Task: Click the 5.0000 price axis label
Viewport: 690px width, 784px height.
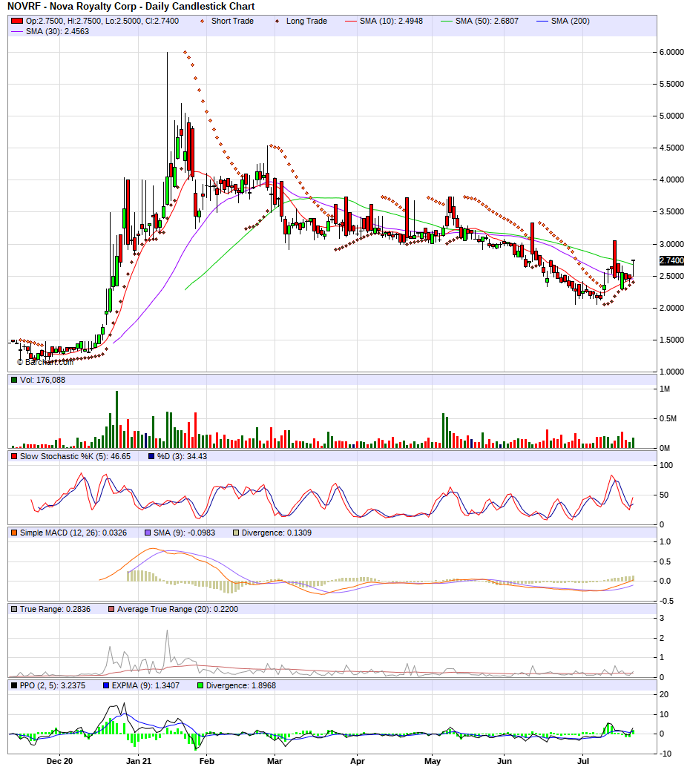Action: click(671, 116)
